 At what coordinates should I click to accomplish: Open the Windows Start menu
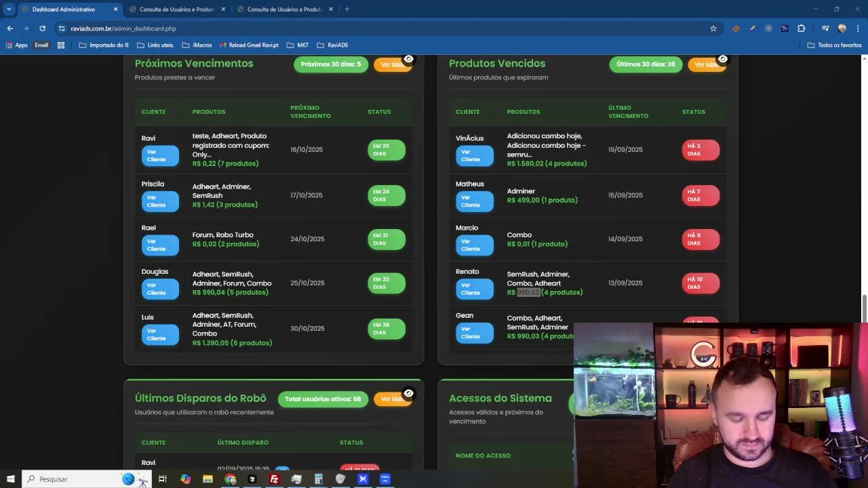coord(11,479)
